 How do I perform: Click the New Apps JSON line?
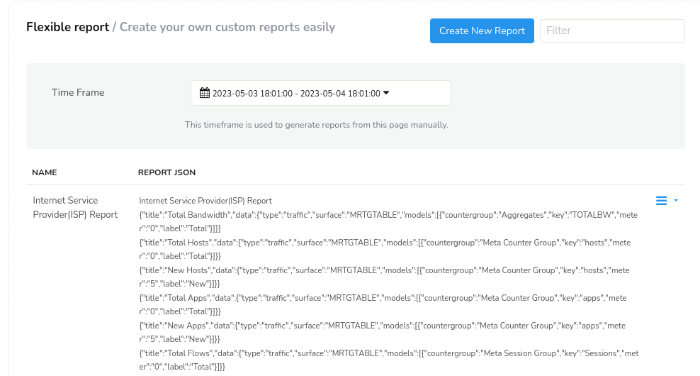point(382,332)
